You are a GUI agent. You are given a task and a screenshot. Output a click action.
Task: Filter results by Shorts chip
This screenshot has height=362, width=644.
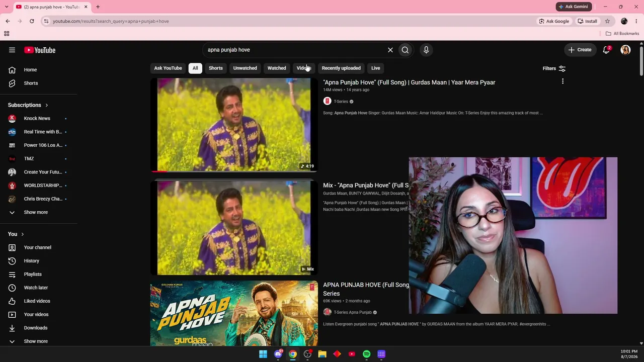pos(216,68)
